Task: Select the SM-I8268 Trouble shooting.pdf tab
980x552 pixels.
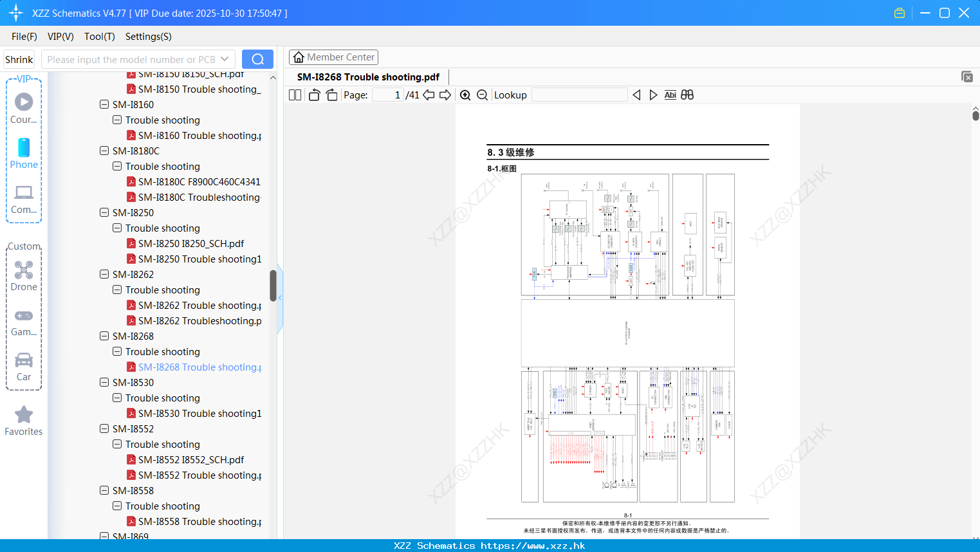Action: click(368, 77)
